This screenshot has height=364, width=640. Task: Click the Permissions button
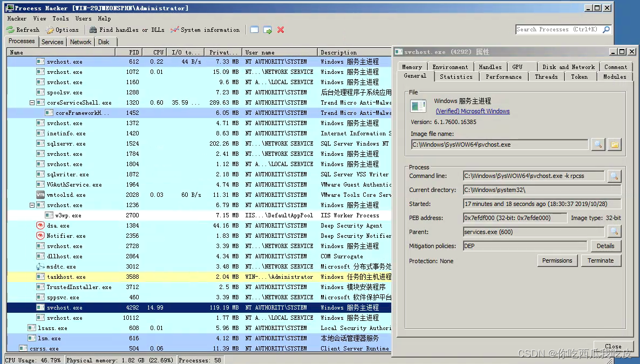pos(557,261)
